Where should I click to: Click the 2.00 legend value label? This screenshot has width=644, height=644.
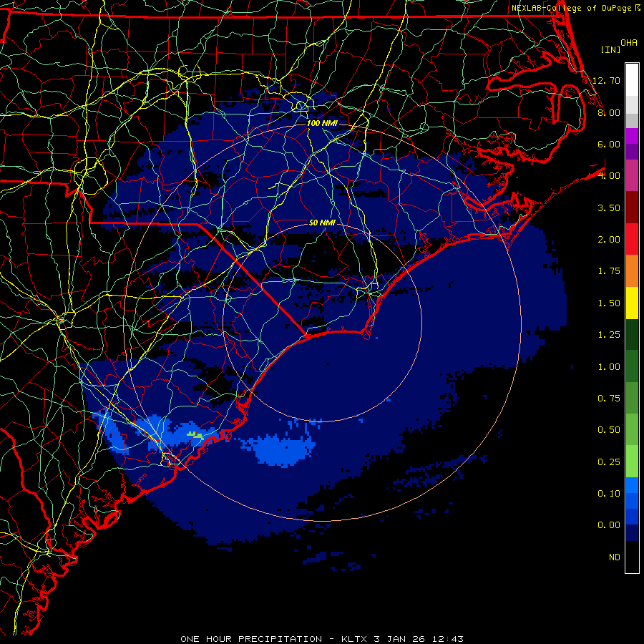pos(609,240)
